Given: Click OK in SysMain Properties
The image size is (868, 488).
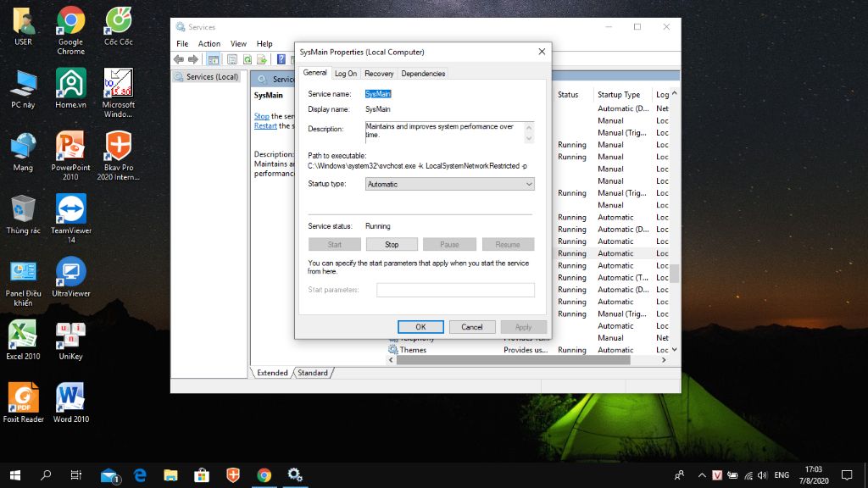Looking at the screenshot, I should 420,327.
